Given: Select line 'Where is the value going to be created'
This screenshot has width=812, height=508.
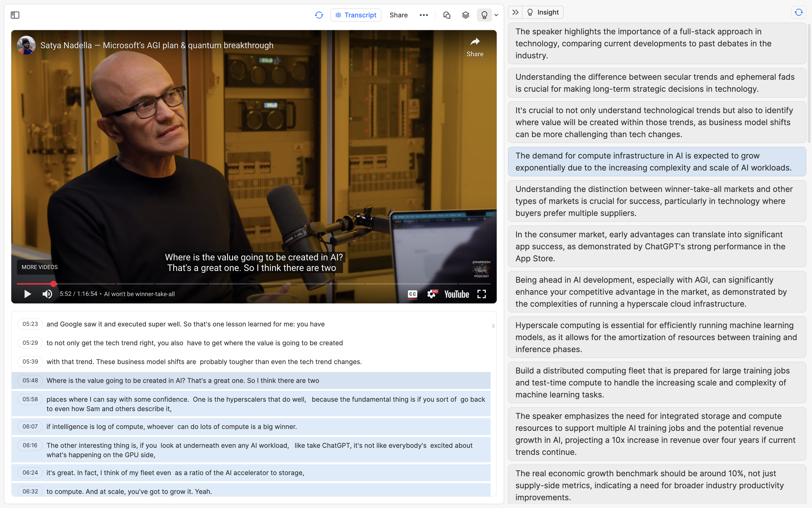Looking at the screenshot, I should coord(251,380).
